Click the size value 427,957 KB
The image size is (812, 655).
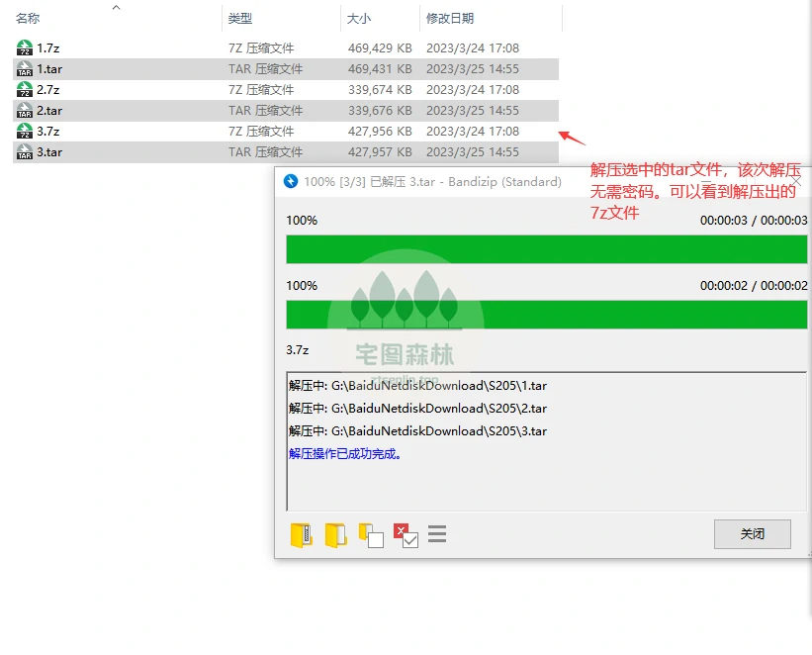click(380, 151)
